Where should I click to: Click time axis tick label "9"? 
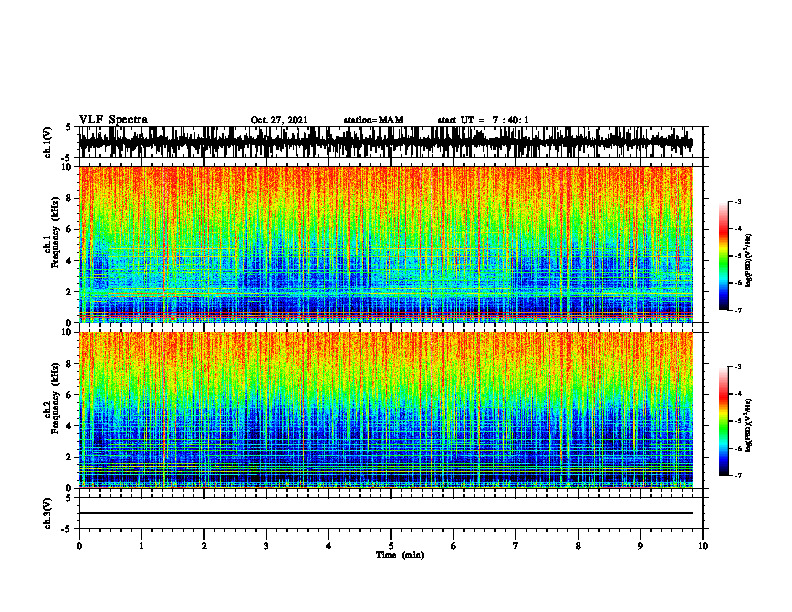[x=640, y=546]
